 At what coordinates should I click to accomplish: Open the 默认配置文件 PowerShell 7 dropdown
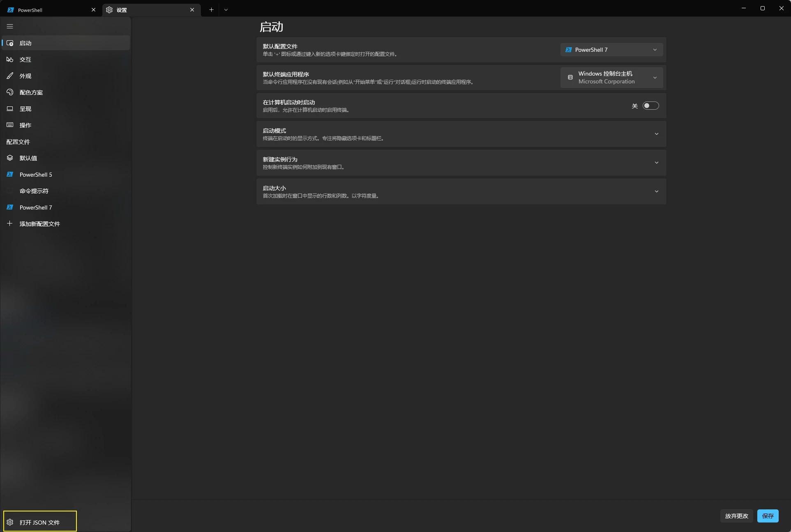611,50
